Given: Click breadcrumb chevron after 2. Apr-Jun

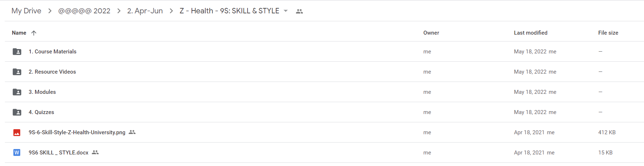Looking at the screenshot, I should tap(171, 11).
